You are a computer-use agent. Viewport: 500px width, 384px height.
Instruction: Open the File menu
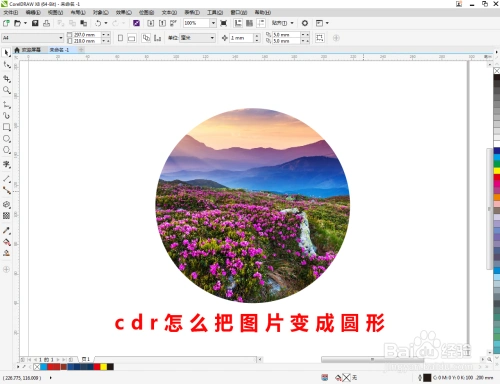point(11,12)
